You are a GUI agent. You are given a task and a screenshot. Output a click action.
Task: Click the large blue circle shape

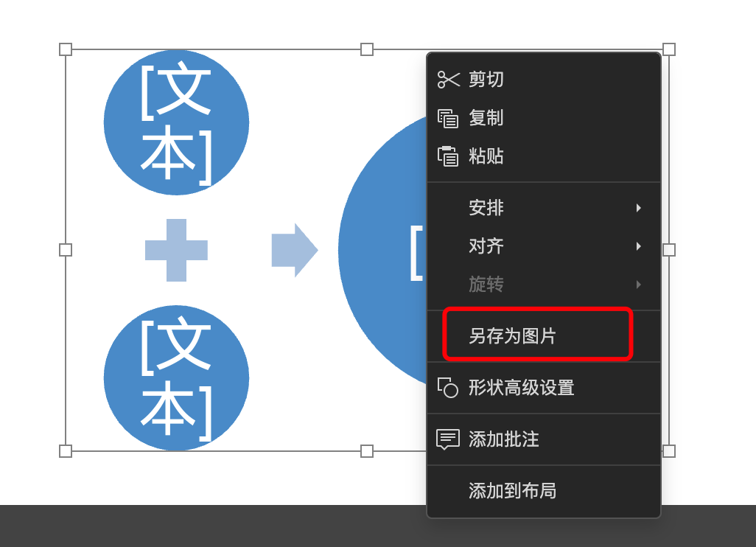pyautogui.click(x=382, y=250)
